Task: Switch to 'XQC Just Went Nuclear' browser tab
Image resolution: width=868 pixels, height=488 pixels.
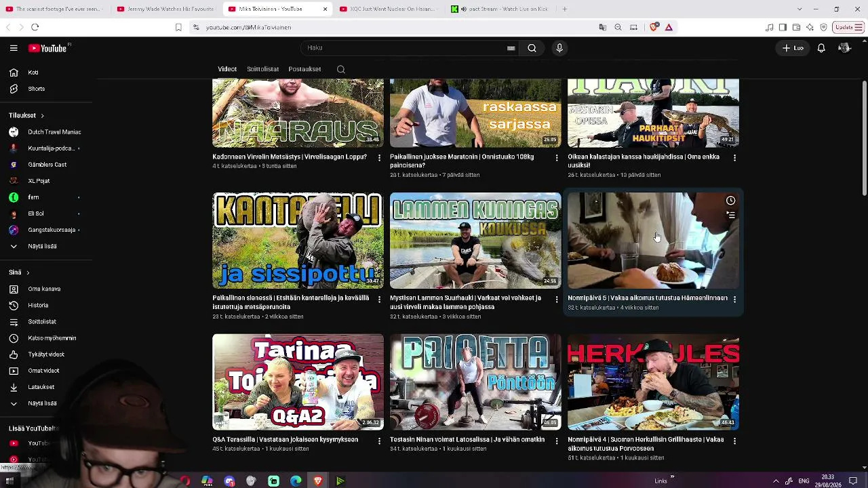Action: coord(389,9)
